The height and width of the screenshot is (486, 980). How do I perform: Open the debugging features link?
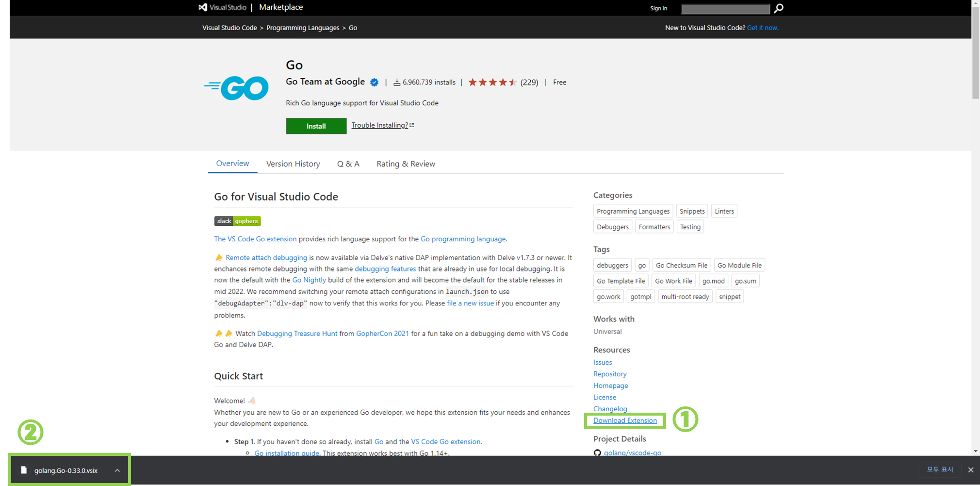point(385,269)
